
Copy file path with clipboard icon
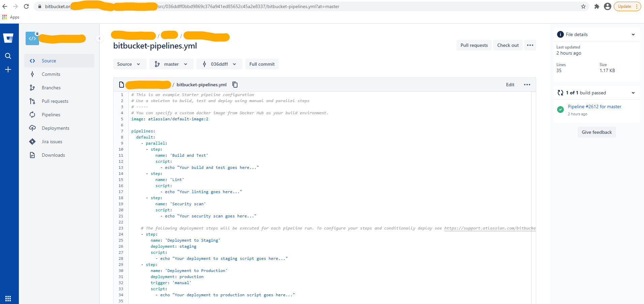pyautogui.click(x=235, y=85)
